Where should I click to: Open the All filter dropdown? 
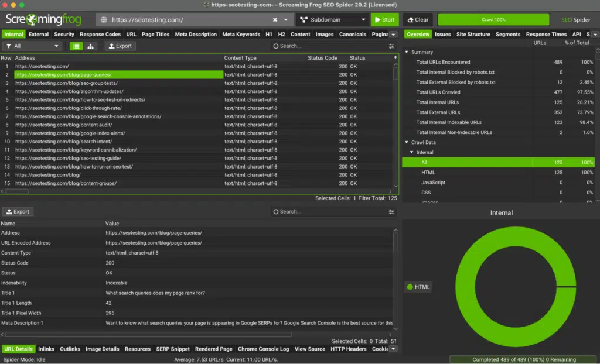pos(32,46)
